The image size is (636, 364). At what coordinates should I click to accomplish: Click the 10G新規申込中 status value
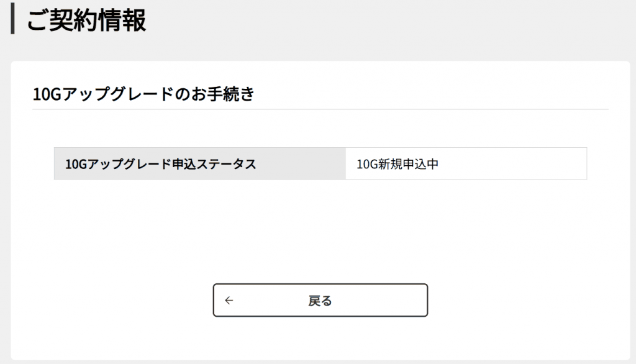coord(397,165)
